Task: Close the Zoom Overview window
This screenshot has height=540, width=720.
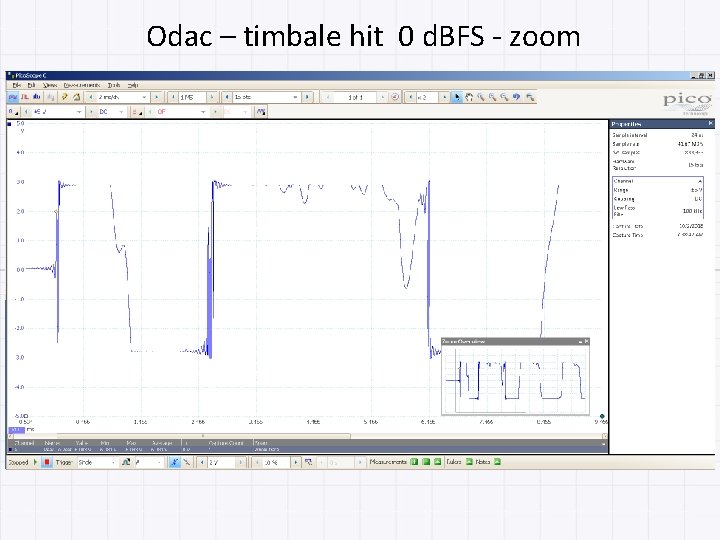Action: click(x=586, y=342)
